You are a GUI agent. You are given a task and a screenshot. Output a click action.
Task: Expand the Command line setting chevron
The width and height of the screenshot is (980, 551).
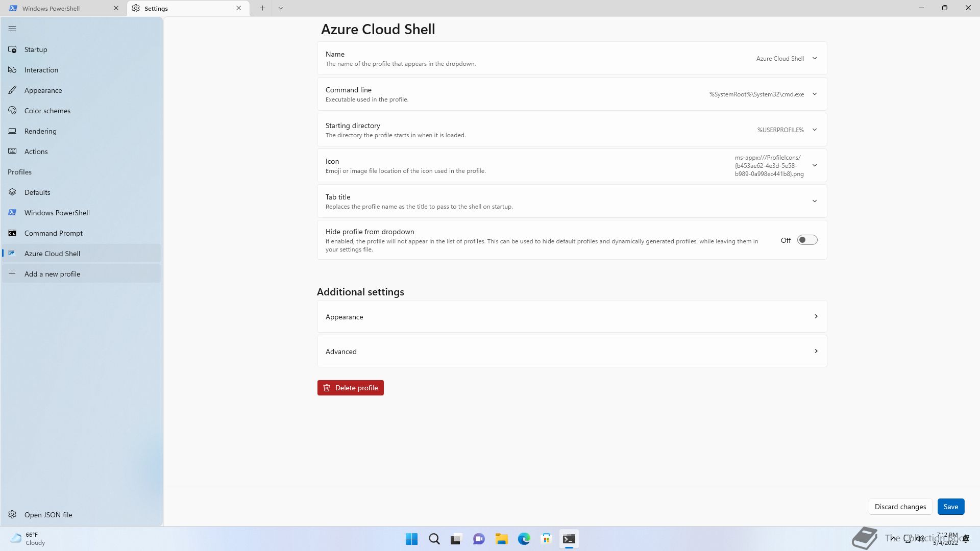(x=815, y=94)
